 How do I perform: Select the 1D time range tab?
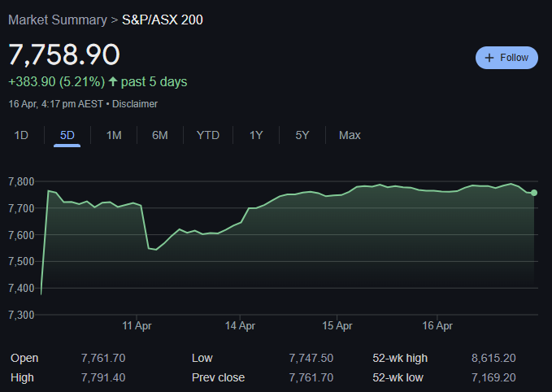click(21, 135)
